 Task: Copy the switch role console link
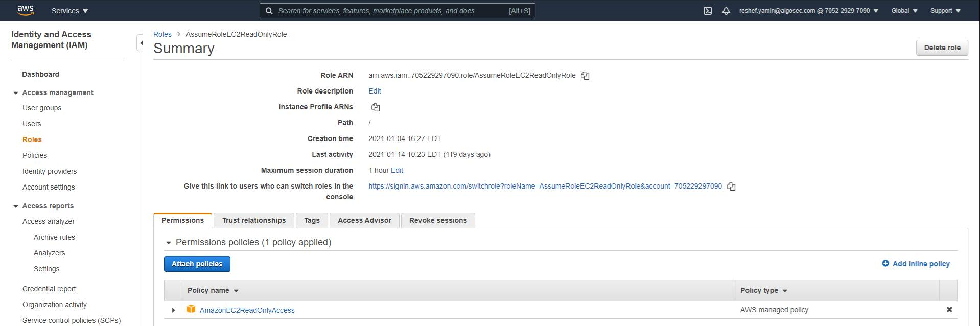[x=731, y=187]
